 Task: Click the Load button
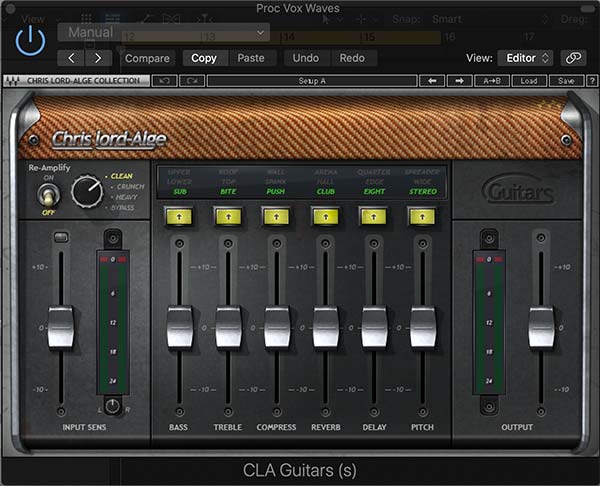click(529, 81)
